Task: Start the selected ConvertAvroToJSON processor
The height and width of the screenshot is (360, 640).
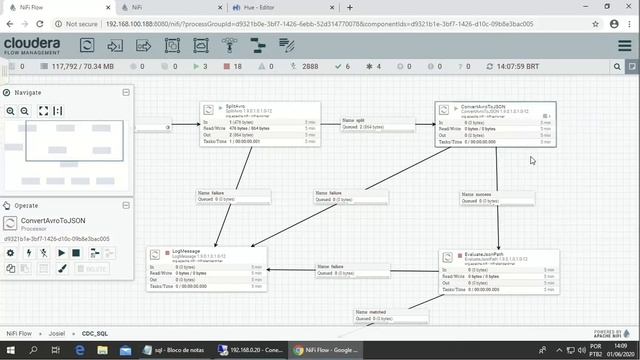Action: pyautogui.click(x=61, y=253)
